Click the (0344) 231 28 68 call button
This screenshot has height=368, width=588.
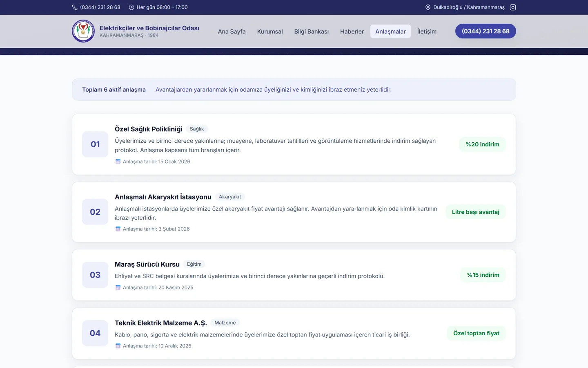click(486, 31)
